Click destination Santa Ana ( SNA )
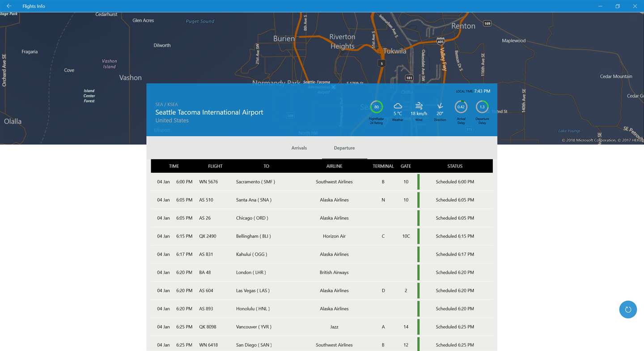The height and width of the screenshot is (351, 644). click(x=254, y=200)
